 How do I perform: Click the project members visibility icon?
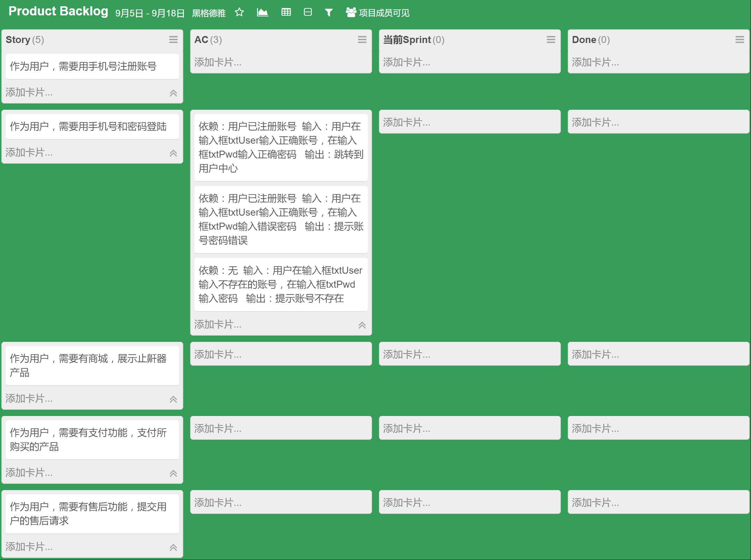351,13
